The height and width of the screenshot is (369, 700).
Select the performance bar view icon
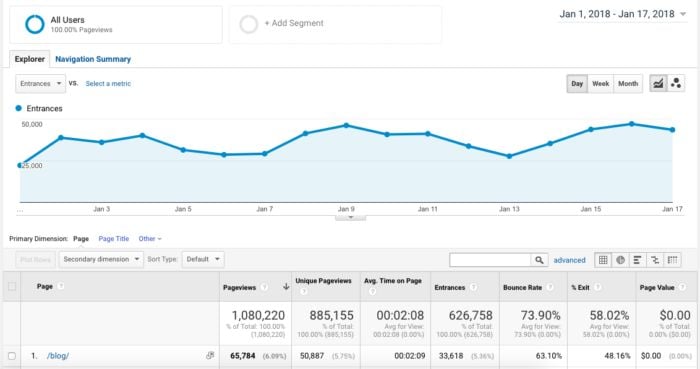[638, 260]
